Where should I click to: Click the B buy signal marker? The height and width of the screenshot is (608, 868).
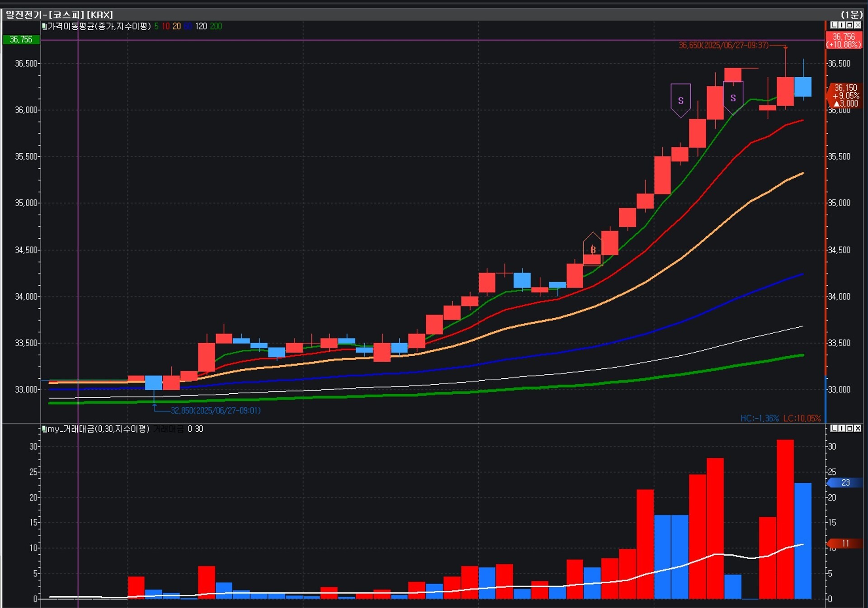coord(593,250)
